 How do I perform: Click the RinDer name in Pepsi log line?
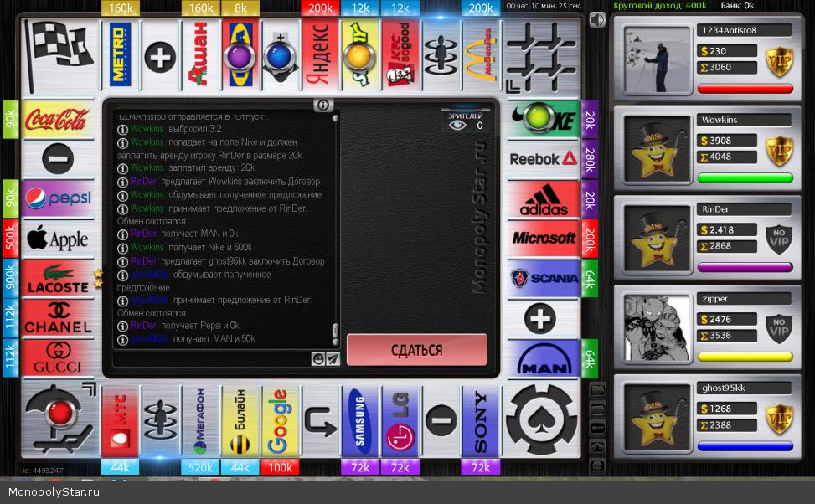[x=143, y=326]
